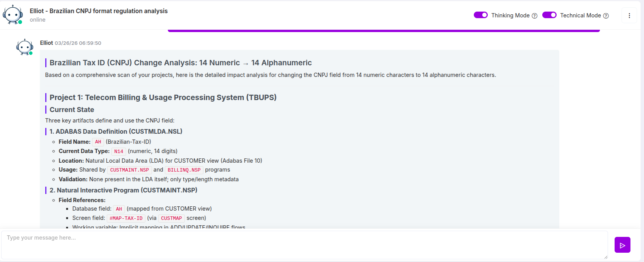Click the CUSTMAINT.NSP code tag
This screenshot has width=644, height=262.
point(129,170)
